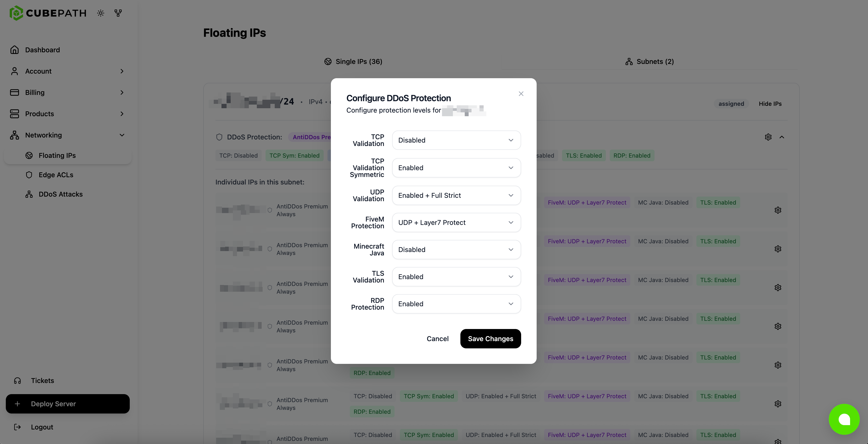Open the live chat bubble
Image resolution: width=868 pixels, height=444 pixels.
point(845,419)
